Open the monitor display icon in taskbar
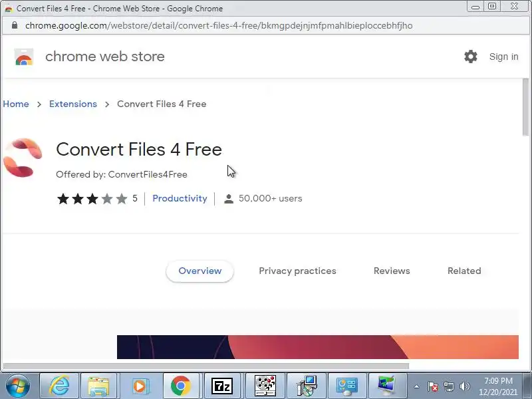The height and width of the screenshot is (399, 532). 387,386
